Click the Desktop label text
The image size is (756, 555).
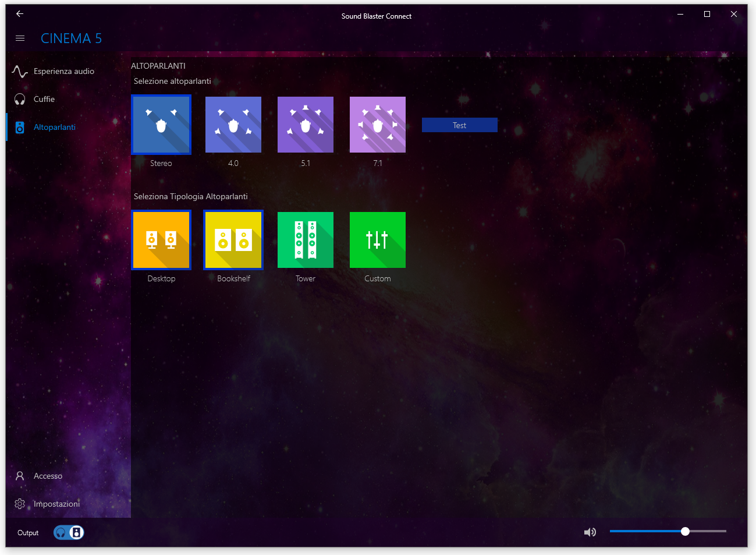[x=161, y=279]
